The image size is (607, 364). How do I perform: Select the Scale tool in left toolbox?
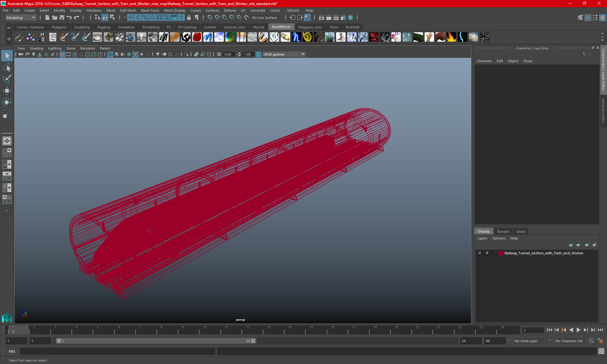point(7,114)
